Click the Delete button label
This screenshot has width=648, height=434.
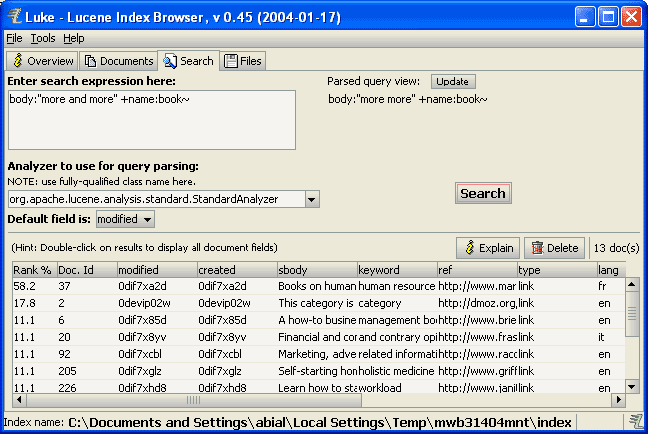pos(562,248)
